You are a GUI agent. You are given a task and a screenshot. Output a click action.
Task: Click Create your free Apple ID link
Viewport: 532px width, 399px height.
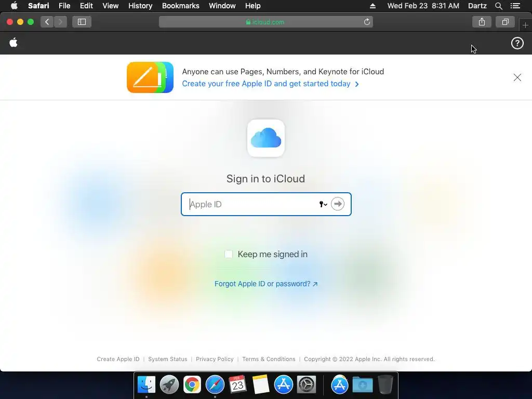(270, 84)
